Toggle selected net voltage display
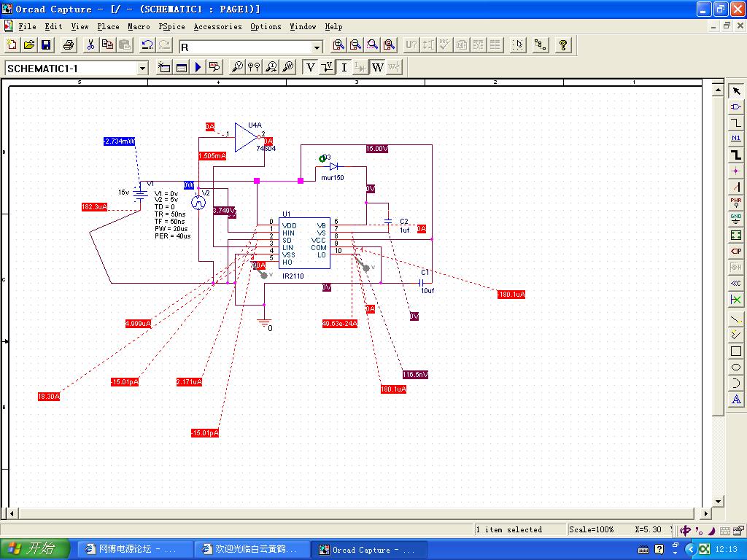 pos(328,67)
